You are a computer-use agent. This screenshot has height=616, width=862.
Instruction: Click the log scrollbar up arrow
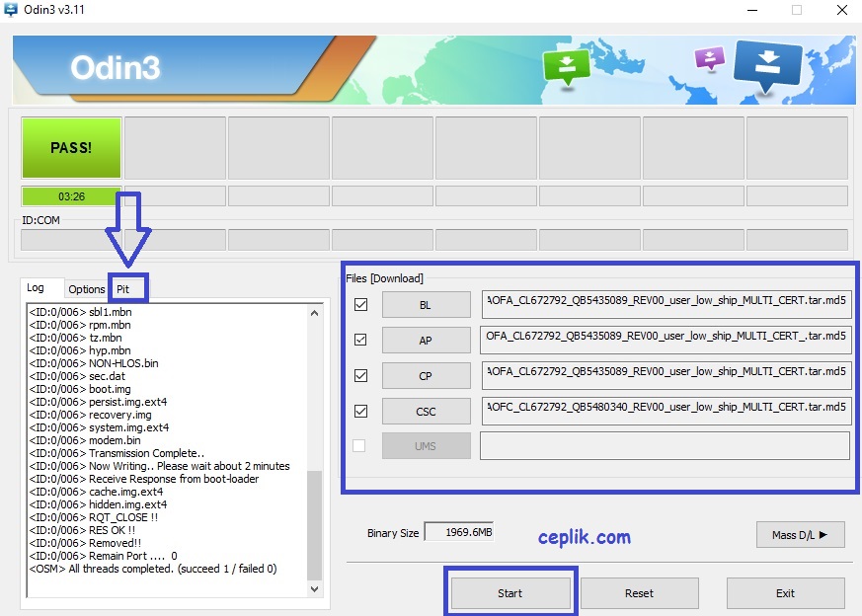tap(314, 313)
